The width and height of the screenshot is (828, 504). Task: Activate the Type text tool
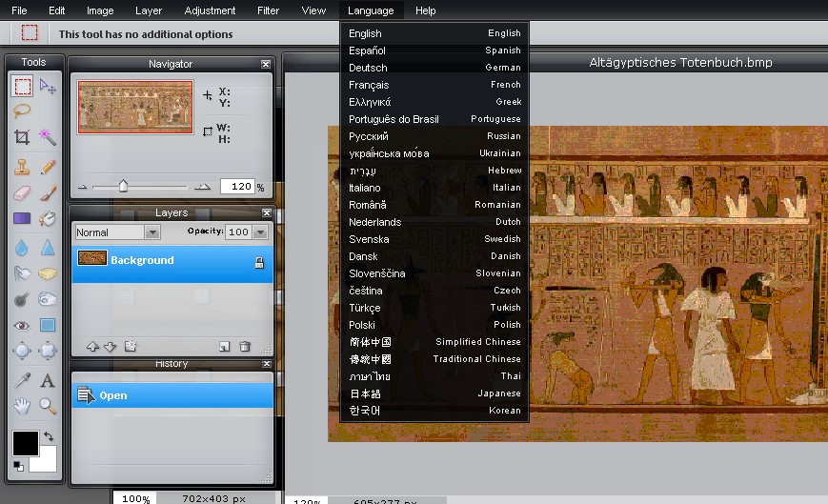[x=48, y=380]
